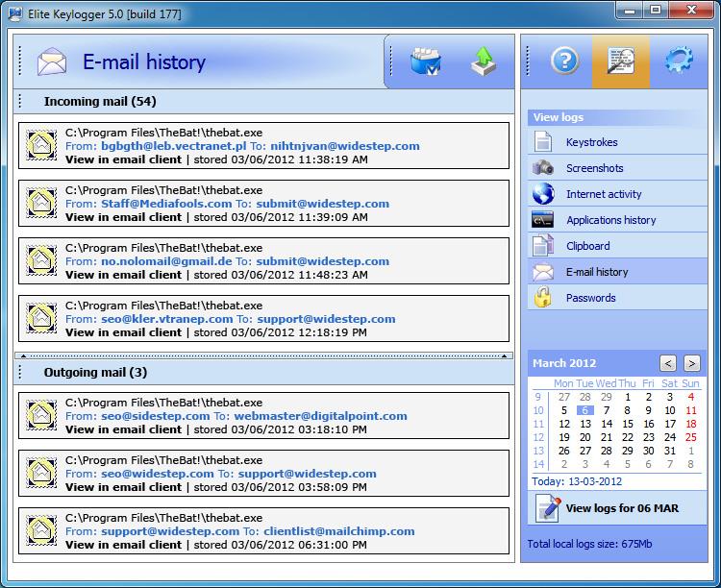Select Clipboard in View logs list

[587, 246]
